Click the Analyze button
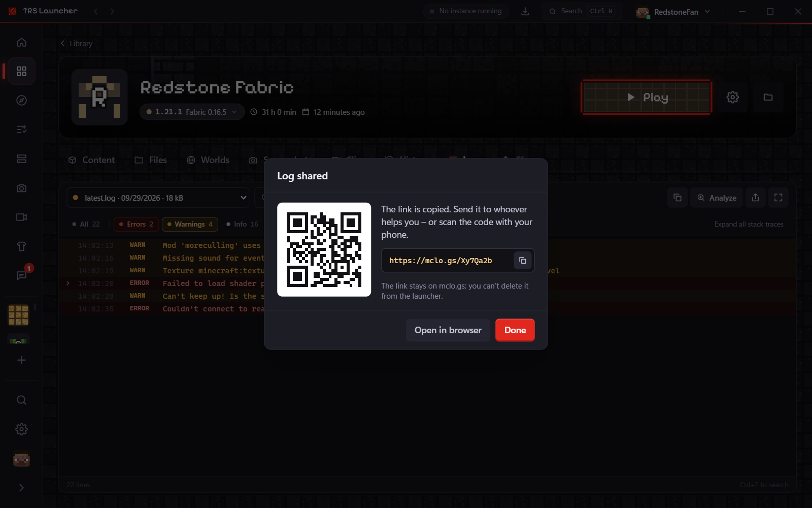Screen dimensions: 812x508 tap(717, 198)
